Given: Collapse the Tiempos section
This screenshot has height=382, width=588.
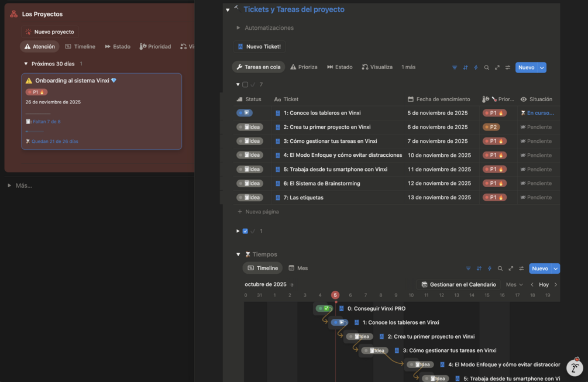Looking at the screenshot, I should click(238, 254).
